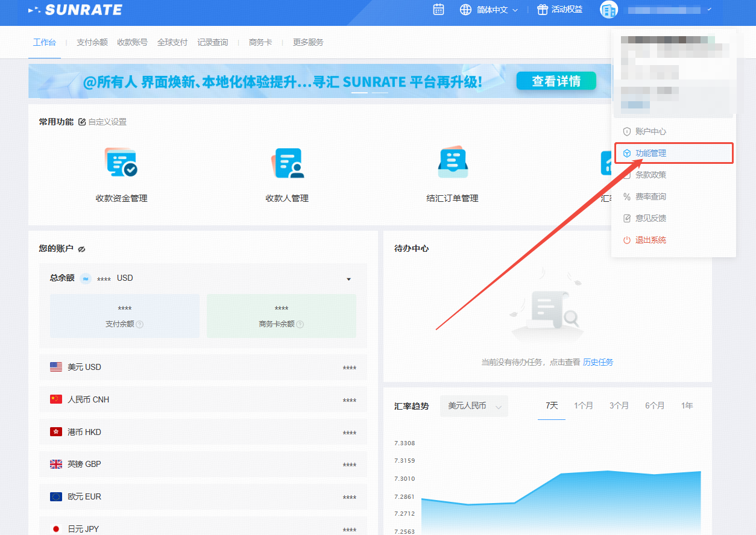The width and height of the screenshot is (756, 535).
Task: Click the 查看详情 banner button
Action: (x=556, y=81)
